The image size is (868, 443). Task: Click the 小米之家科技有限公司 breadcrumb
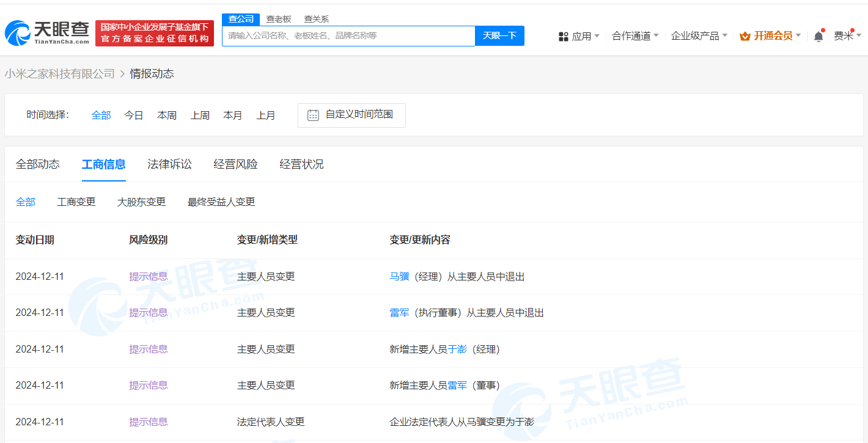(x=58, y=73)
